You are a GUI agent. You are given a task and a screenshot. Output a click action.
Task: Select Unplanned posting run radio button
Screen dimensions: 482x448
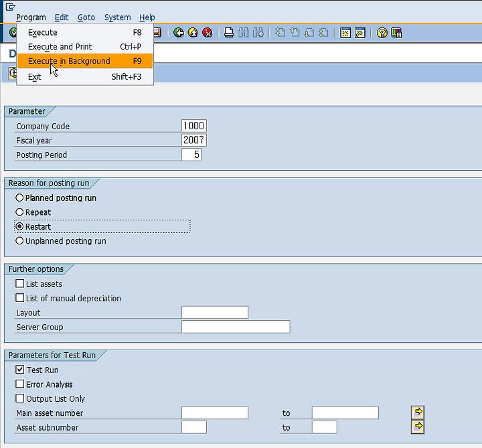tap(19, 241)
